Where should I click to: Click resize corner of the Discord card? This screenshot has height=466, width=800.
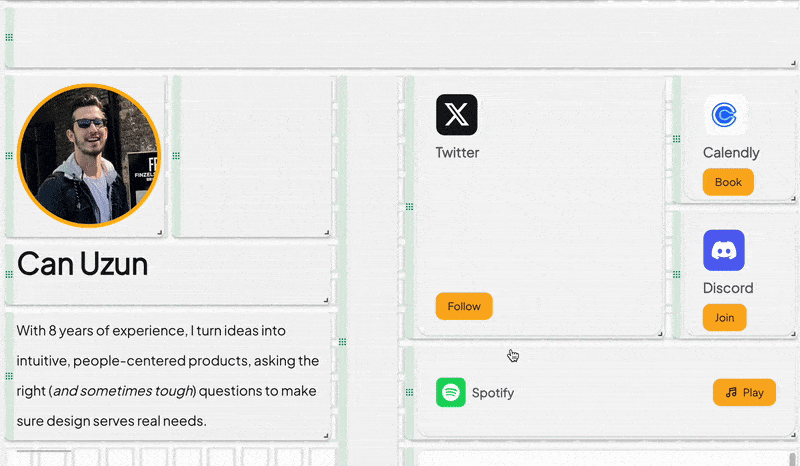point(793,334)
